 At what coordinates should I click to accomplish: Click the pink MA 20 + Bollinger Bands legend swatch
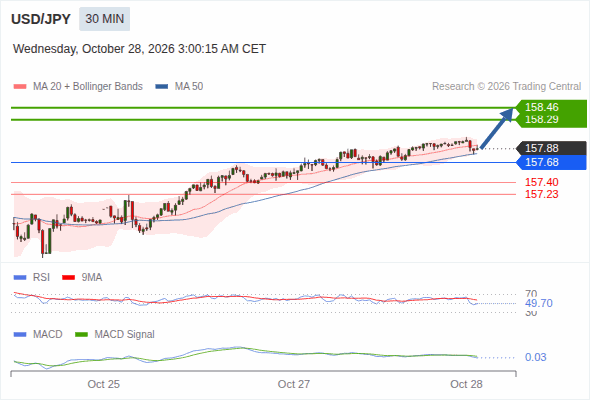coord(20,87)
